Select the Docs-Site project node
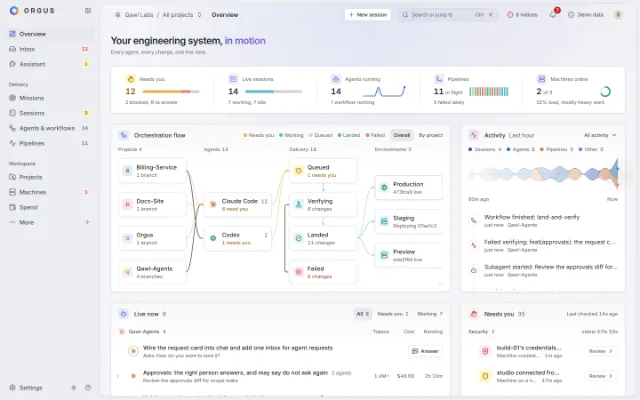Viewport: 640px width, 400px height. [x=152, y=204]
